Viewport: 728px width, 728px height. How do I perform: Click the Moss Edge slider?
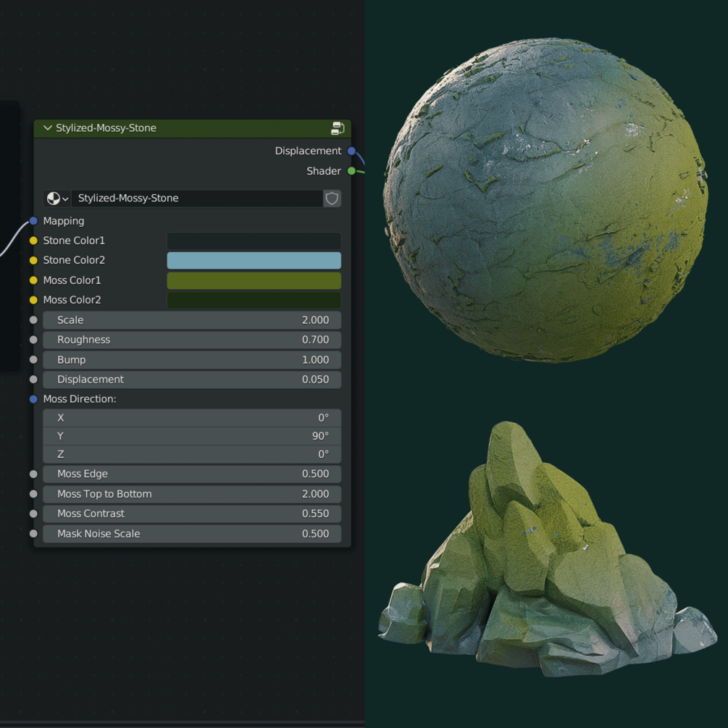pos(192,473)
